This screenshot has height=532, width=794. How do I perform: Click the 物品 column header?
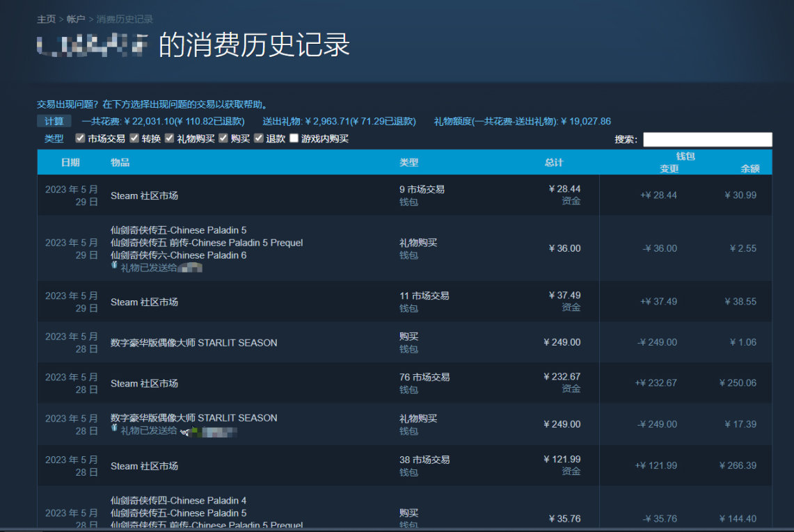[x=120, y=163]
